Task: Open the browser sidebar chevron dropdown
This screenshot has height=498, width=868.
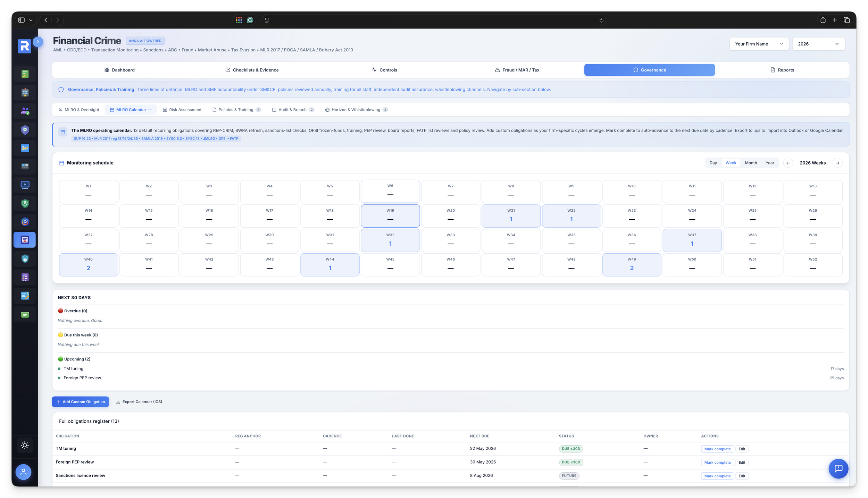Action: pyautogui.click(x=31, y=20)
